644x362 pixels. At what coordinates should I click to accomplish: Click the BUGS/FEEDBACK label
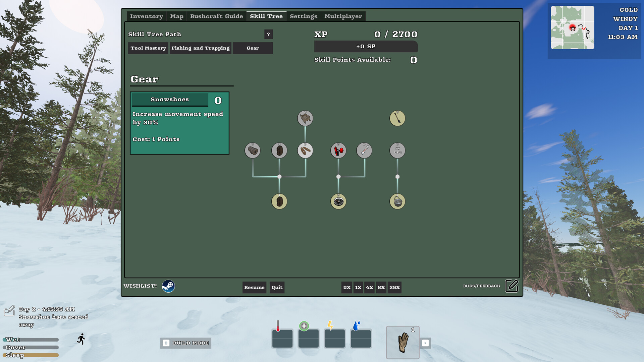tap(481, 286)
